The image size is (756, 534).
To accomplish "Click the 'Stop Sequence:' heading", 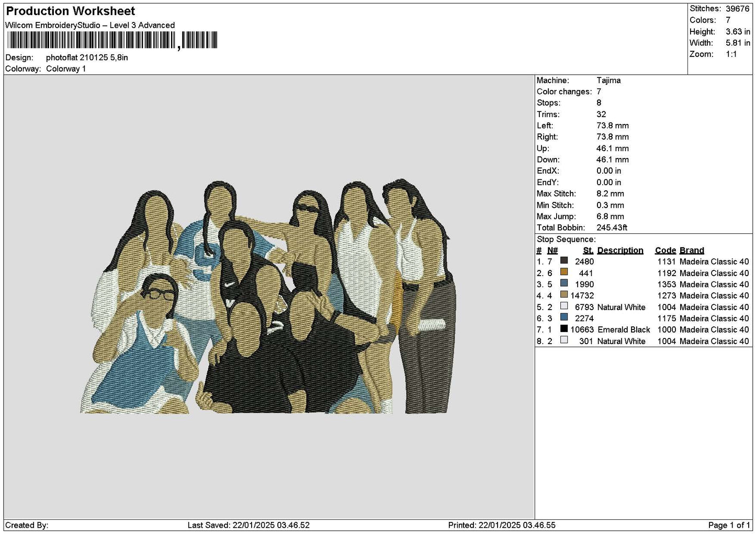I will click(x=566, y=240).
